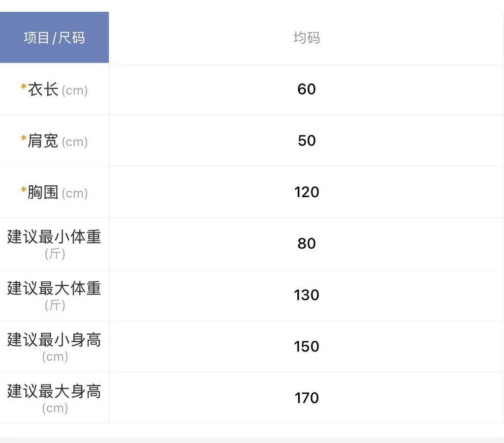Select the maximum height value 170
Screen dimensions: 504x443
[x=307, y=398]
